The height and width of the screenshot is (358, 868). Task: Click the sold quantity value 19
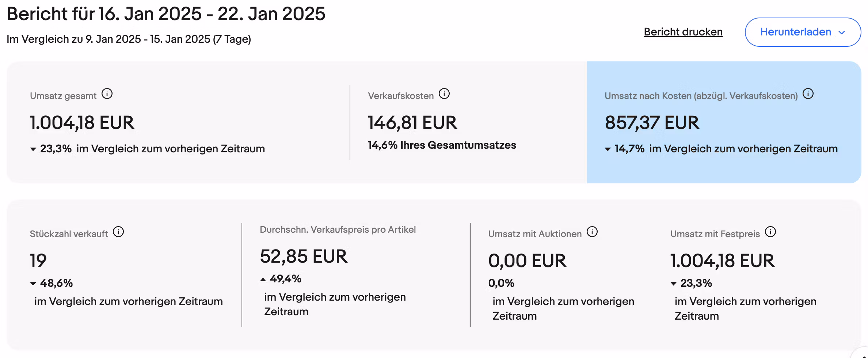pyautogui.click(x=38, y=261)
